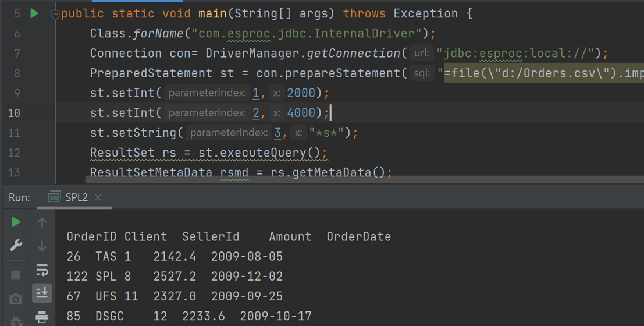Select the SPL2 run tab

coord(76,197)
